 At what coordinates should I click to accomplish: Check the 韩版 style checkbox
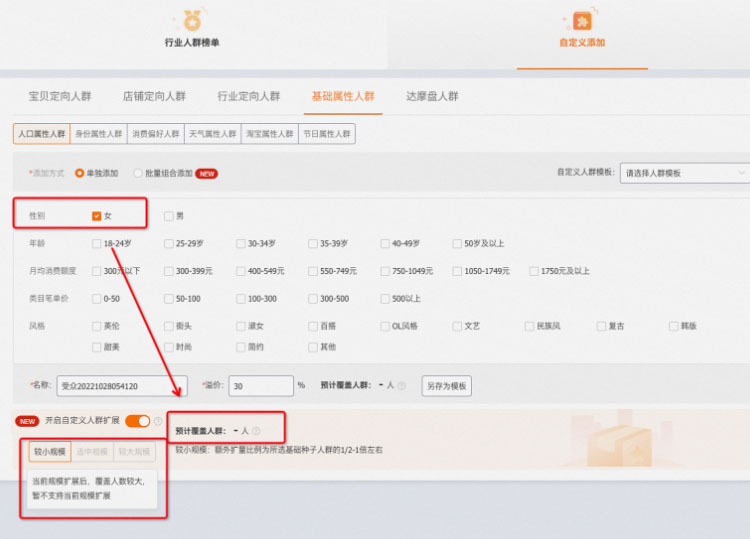point(673,326)
